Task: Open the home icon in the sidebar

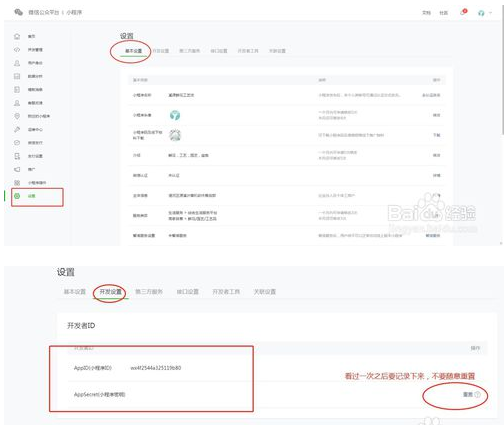Action: (17, 36)
